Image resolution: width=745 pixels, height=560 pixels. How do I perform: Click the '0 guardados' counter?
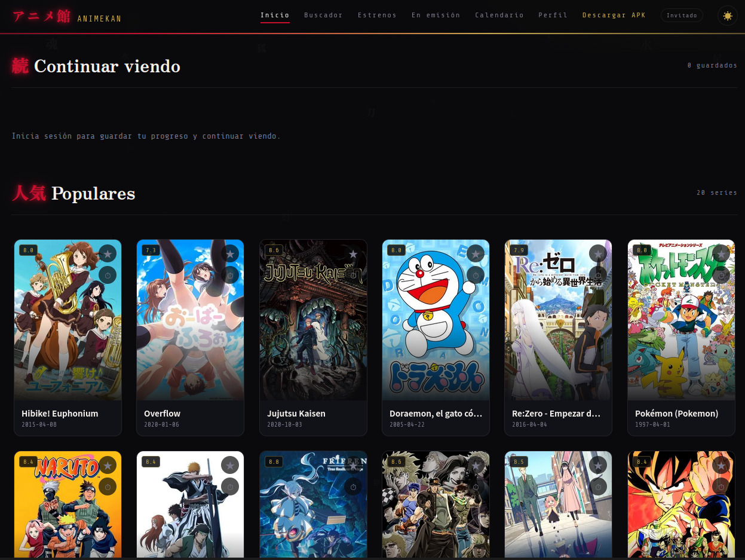point(712,65)
